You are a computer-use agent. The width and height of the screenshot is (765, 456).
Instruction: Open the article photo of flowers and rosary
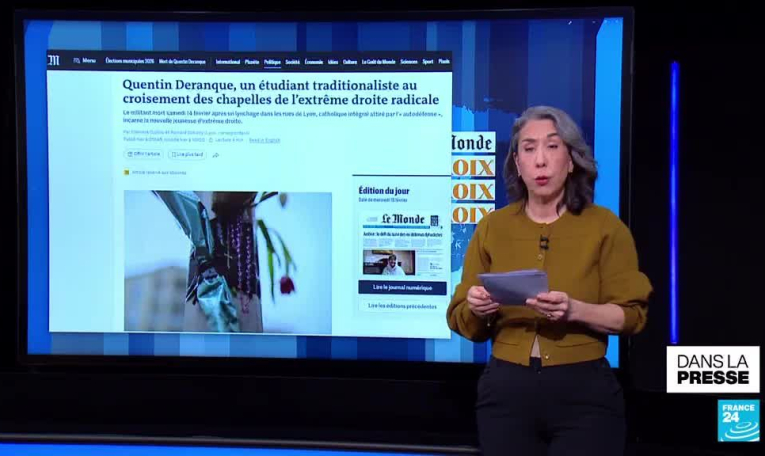pos(228,261)
